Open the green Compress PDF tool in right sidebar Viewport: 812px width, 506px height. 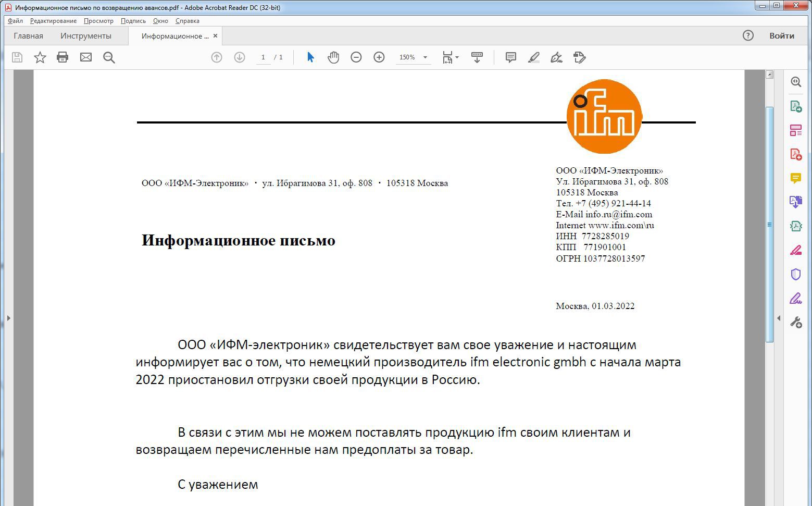[796, 226]
